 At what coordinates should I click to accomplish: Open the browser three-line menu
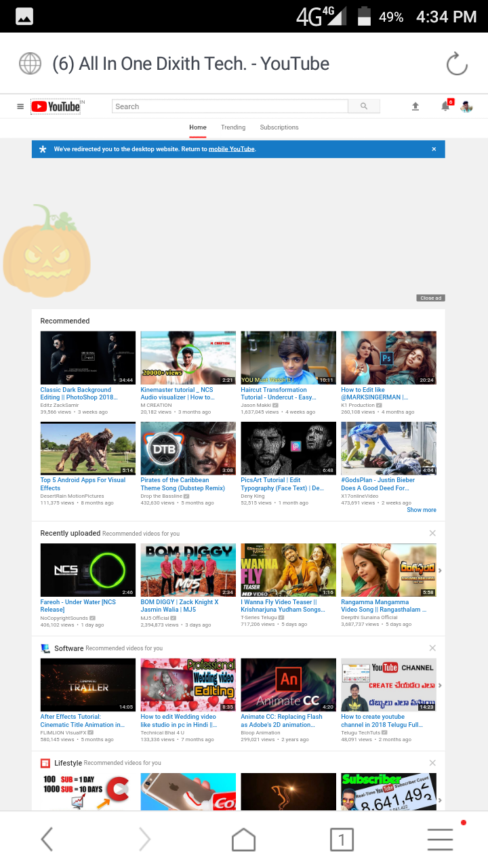tap(440, 840)
